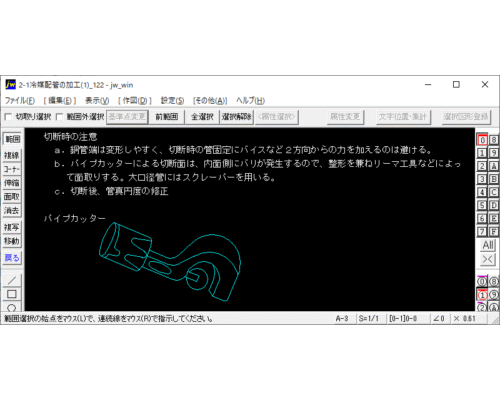
Task: Toggle square layer 8 button
Action: pyautogui.click(x=494, y=140)
